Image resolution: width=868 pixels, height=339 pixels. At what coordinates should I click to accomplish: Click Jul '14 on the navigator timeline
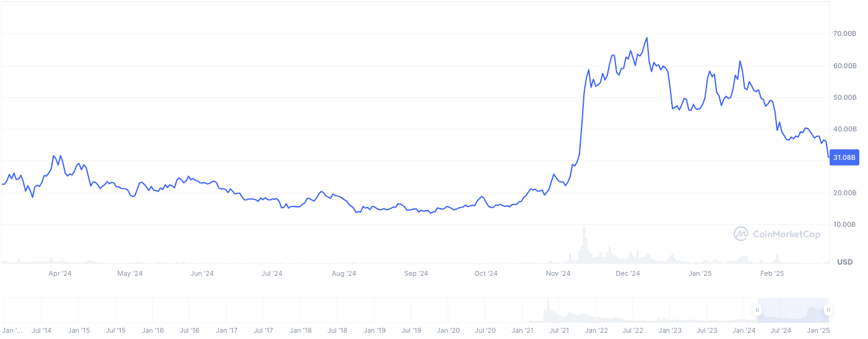pos(41,331)
